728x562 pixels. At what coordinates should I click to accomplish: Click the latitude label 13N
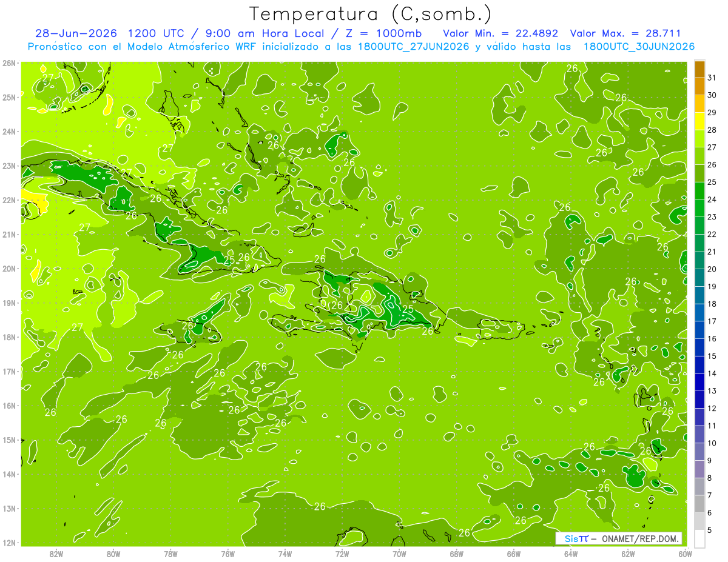click(8, 508)
